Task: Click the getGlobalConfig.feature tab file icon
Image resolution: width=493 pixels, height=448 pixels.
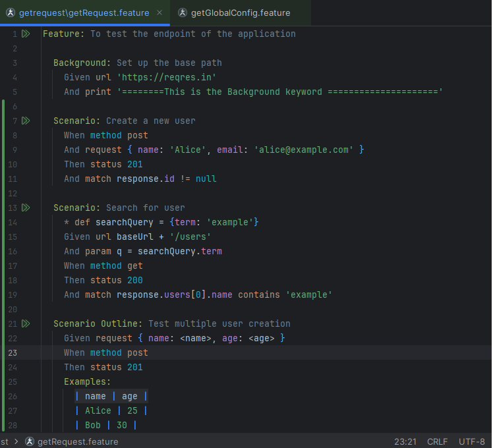Action: 182,13
